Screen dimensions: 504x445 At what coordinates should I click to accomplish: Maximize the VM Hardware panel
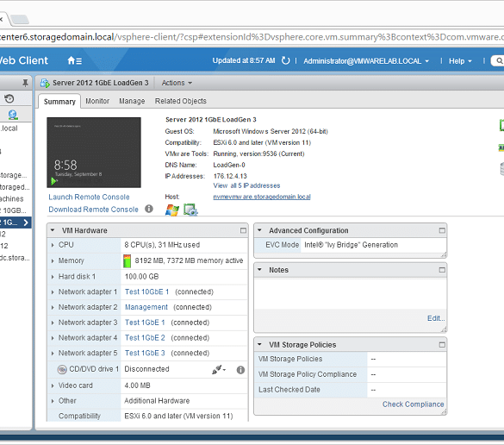tap(243, 230)
